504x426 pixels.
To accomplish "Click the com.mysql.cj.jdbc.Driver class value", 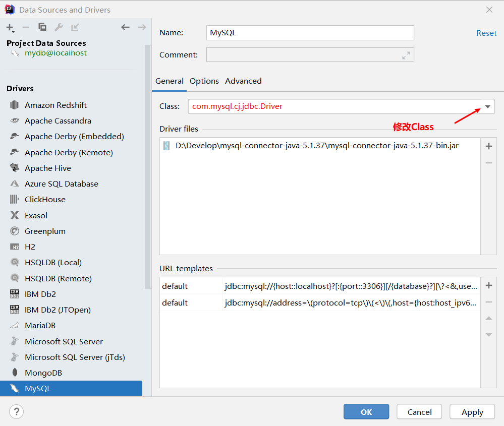I will coord(237,106).
